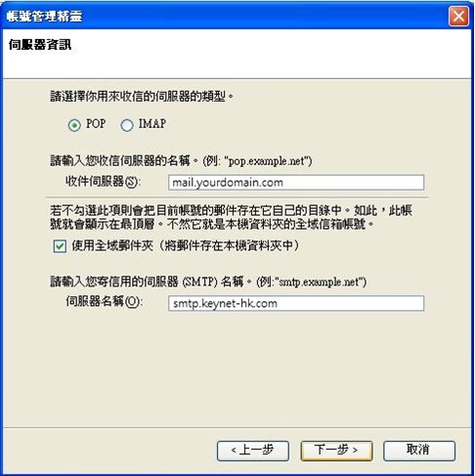Cancel the wizard with 取消 button
Screen dimensions: 475x476
[419, 451]
